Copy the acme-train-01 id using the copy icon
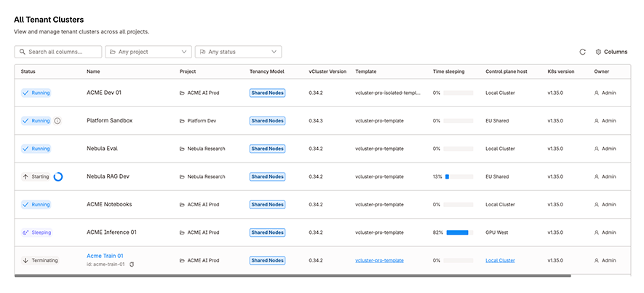644x293 pixels. click(132, 265)
